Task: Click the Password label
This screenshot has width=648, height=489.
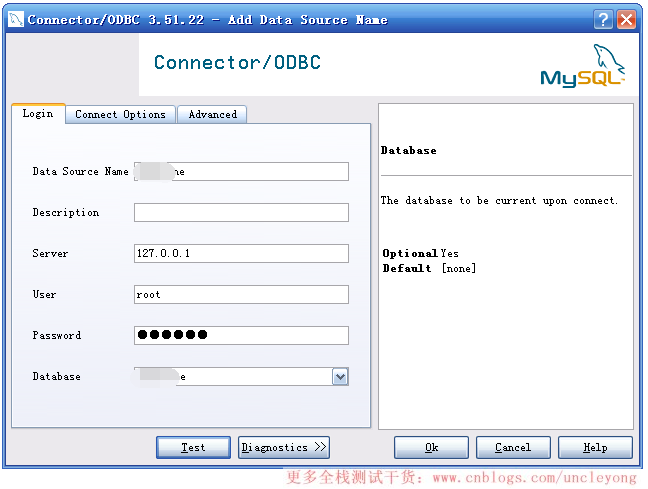Action: [x=57, y=335]
